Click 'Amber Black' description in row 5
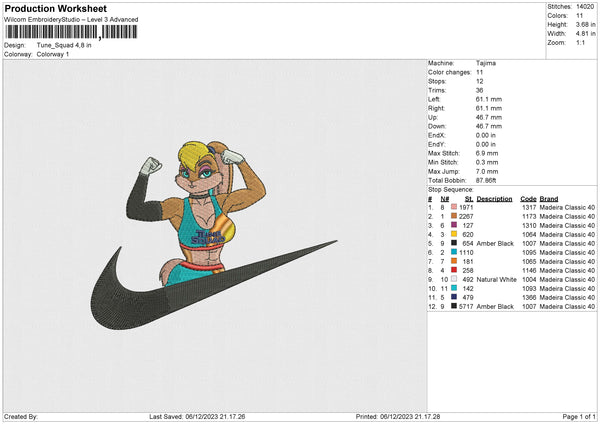 [x=495, y=243]
